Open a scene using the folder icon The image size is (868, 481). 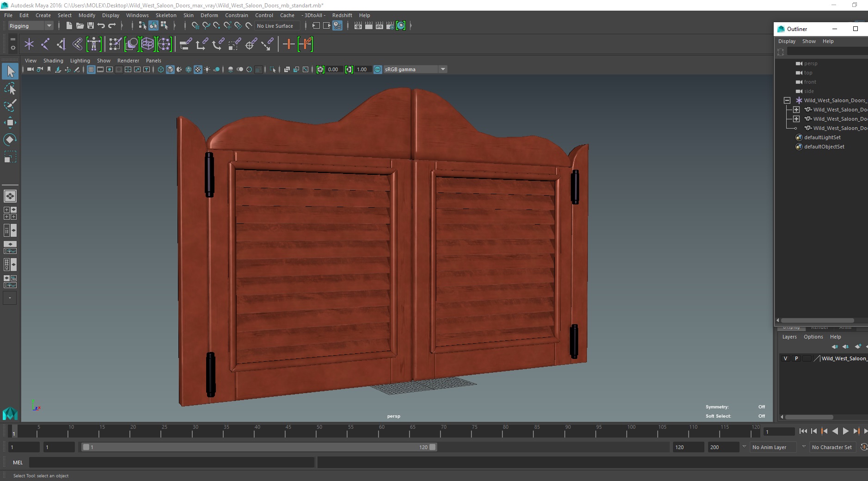(79, 26)
